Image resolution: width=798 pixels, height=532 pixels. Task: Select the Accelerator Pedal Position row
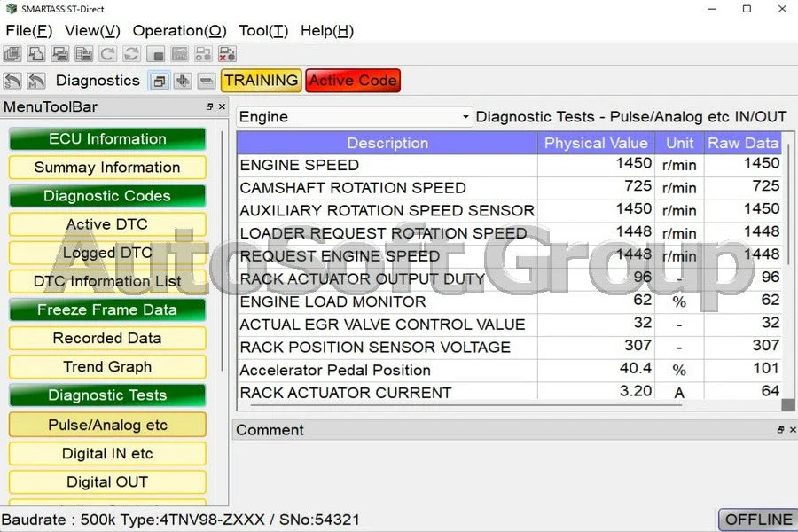510,371
